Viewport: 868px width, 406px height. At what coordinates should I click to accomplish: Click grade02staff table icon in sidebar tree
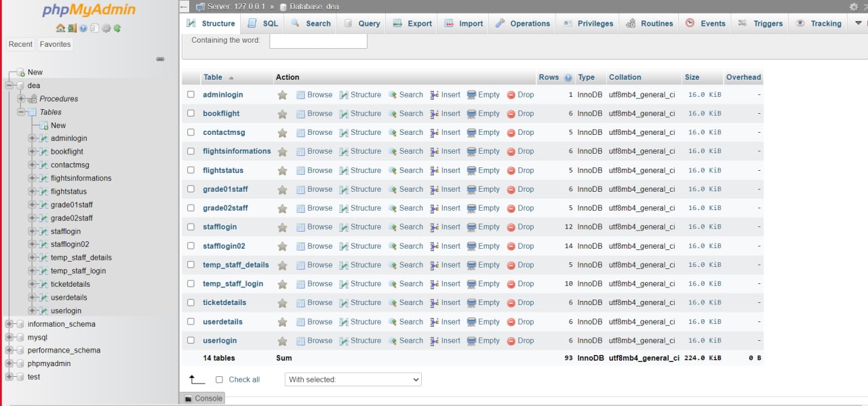coord(43,218)
